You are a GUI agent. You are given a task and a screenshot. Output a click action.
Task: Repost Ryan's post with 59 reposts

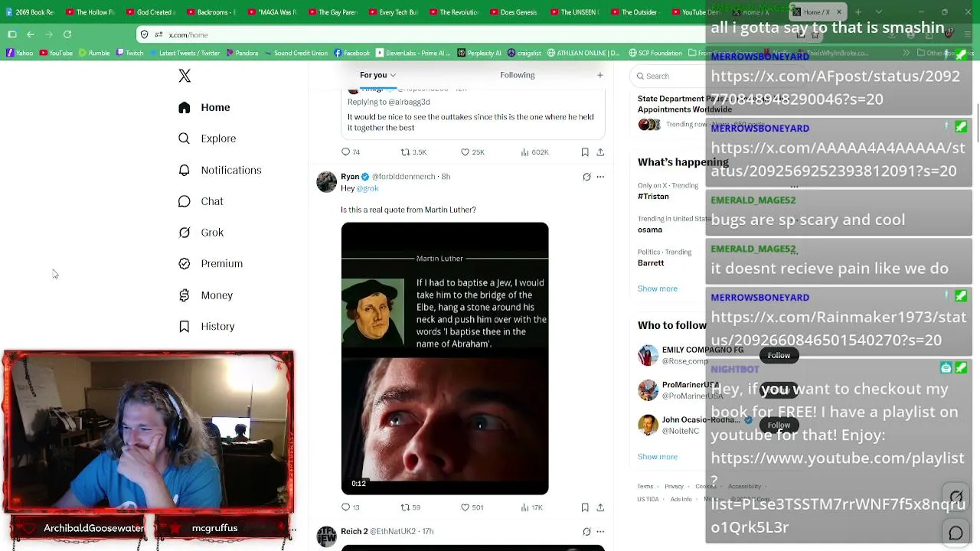point(410,507)
